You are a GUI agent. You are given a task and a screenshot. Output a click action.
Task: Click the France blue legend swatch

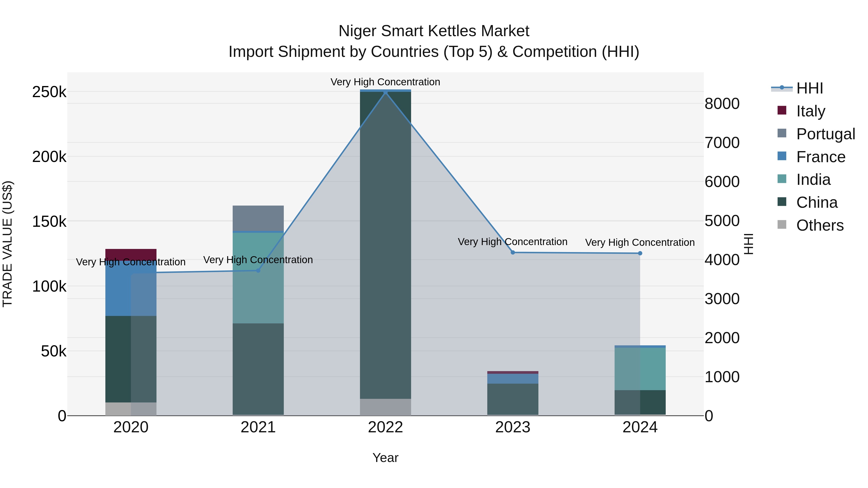pyautogui.click(x=782, y=156)
